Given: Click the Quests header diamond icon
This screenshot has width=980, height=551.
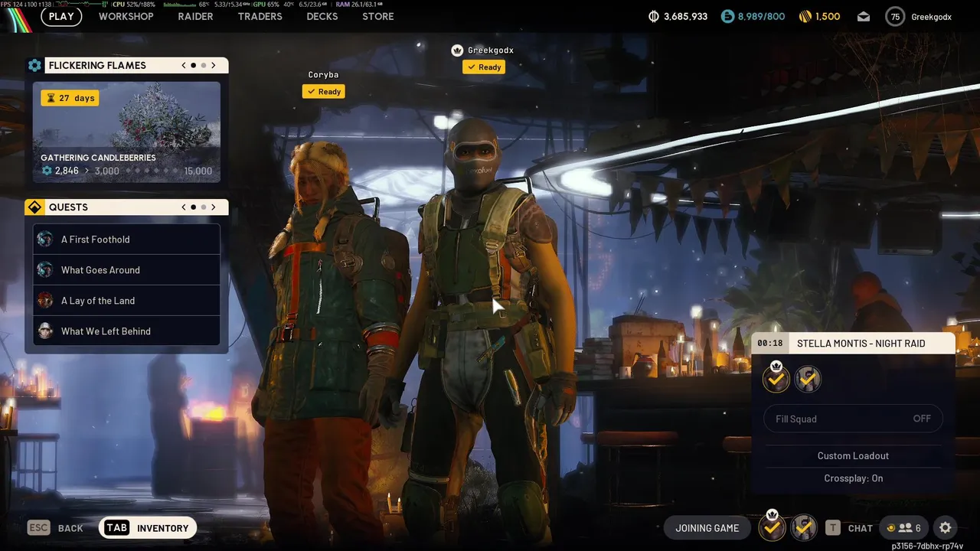Looking at the screenshot, I should coord(34,207).
